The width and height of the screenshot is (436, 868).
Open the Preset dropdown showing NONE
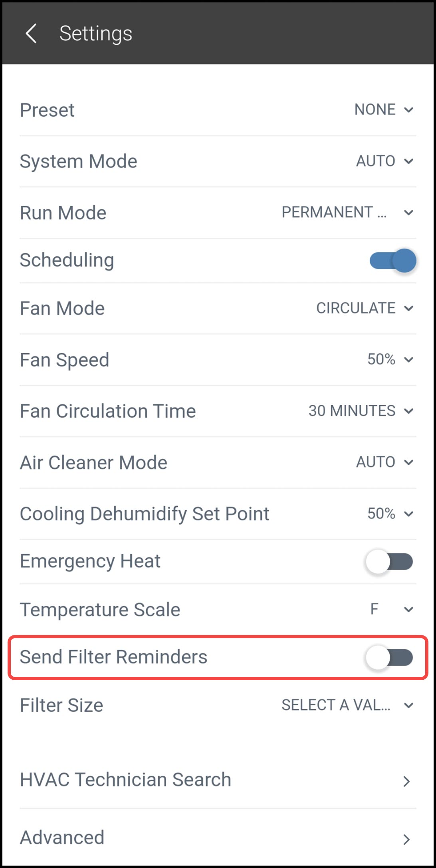pos(383,109)
